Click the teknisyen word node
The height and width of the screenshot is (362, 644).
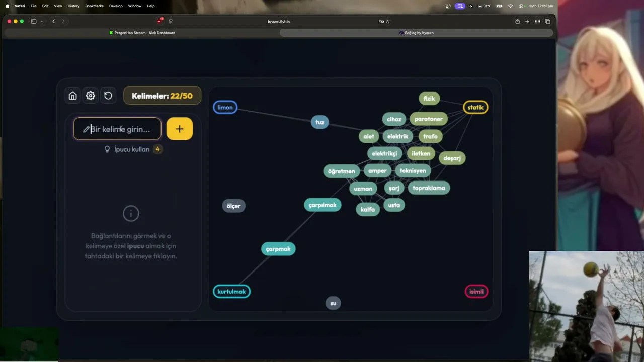click(413, 171)
